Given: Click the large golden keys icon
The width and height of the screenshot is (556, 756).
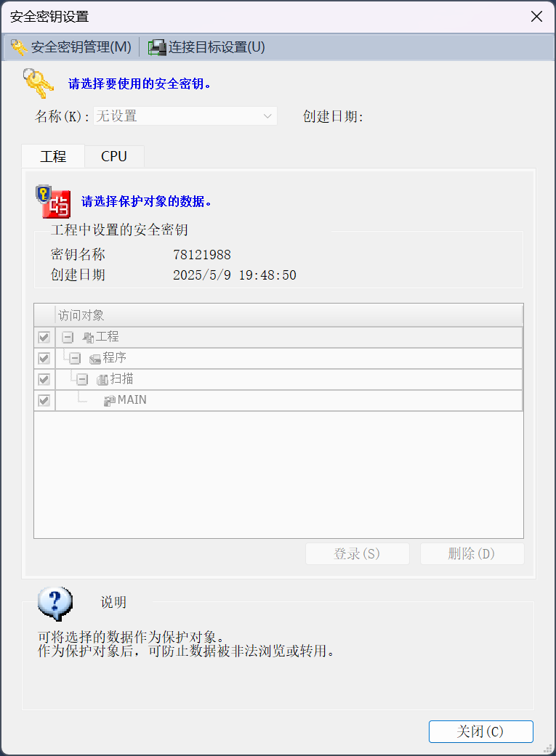Looking at the screenshot, I should (39, 83).
